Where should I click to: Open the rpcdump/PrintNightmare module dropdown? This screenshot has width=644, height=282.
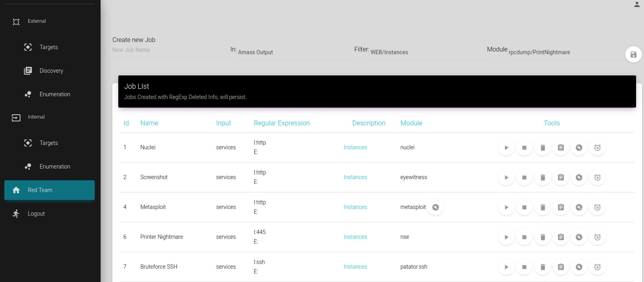pyautogui.click(x=565, y=52)
